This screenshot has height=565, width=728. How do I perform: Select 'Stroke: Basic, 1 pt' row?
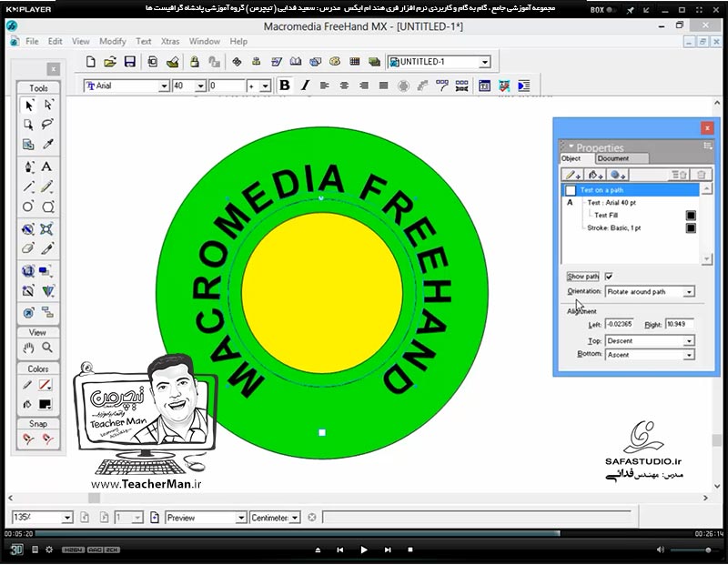point(630,228)
